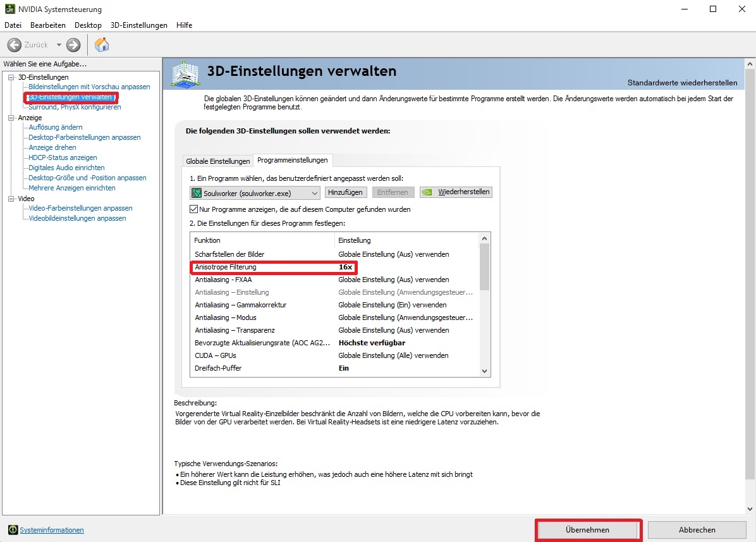
Task: Click the settings list scrollbar down arrow
Action: pos(485,371)
